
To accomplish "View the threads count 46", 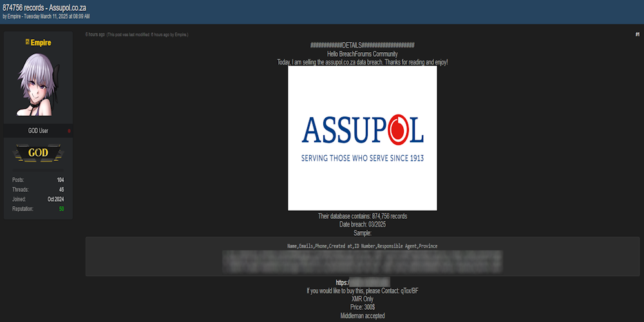I will pyautogui.click(x=61, y=190).
